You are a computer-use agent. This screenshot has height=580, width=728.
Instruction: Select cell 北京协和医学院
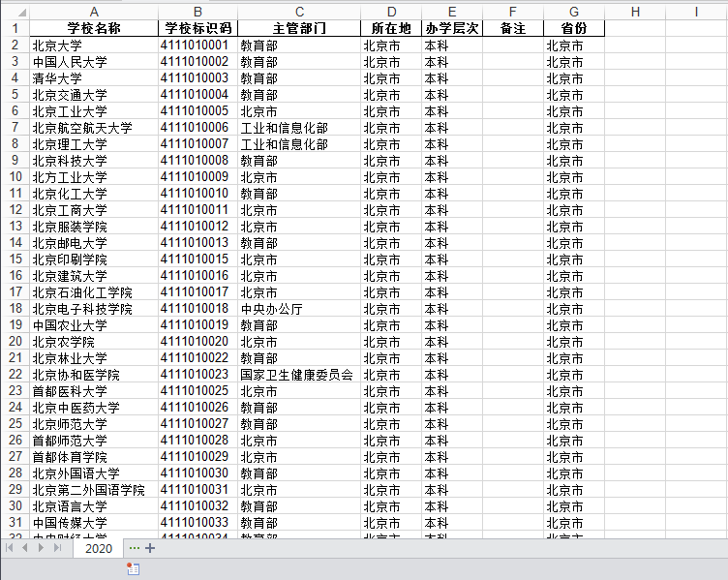coord(94,375)
